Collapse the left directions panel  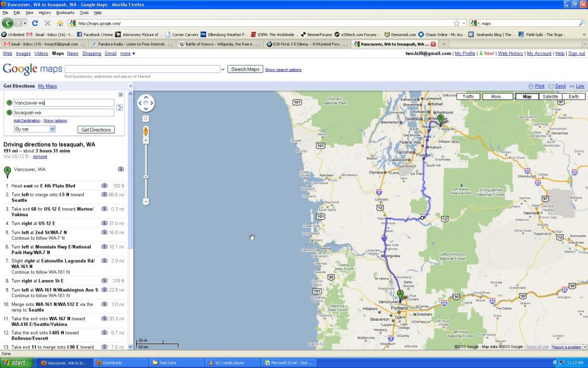click(130, 86)
